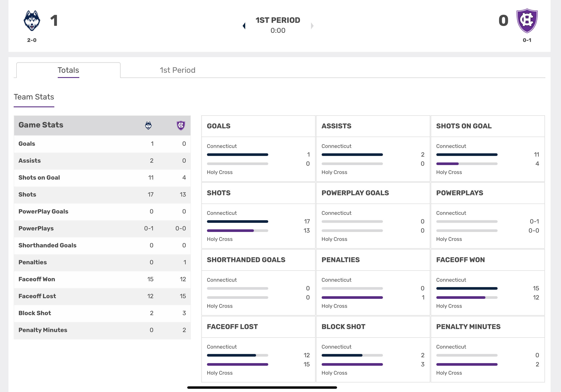Image resolution: width=561 pixels, height=392 pixels.
Task: Click the 0-1 record under the Holy Cross logo
Action: point(527,40)
